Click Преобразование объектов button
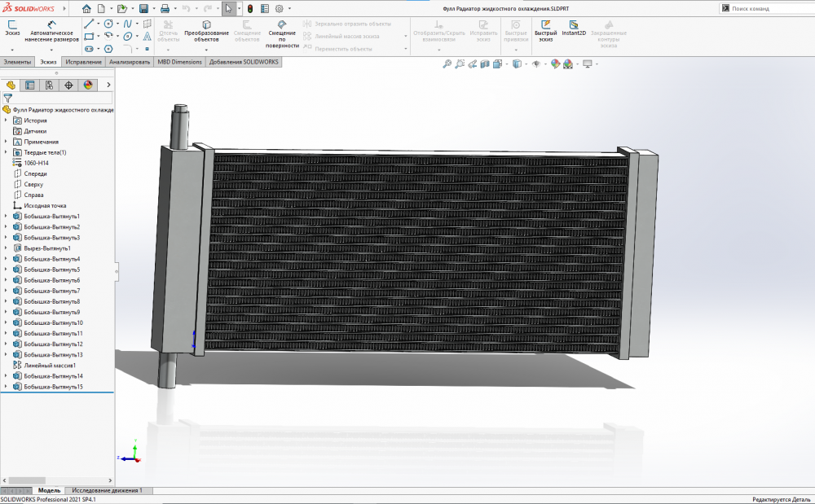Image resolution: width=815 pixels, height=504 pixels. coord(206,30)
